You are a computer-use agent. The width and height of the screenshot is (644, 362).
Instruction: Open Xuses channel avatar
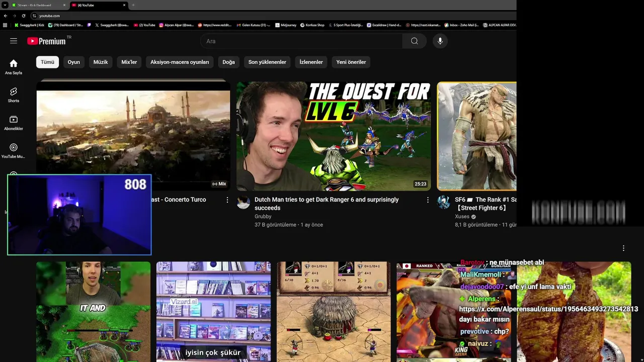pyautogui.click(x=444, y=202)
